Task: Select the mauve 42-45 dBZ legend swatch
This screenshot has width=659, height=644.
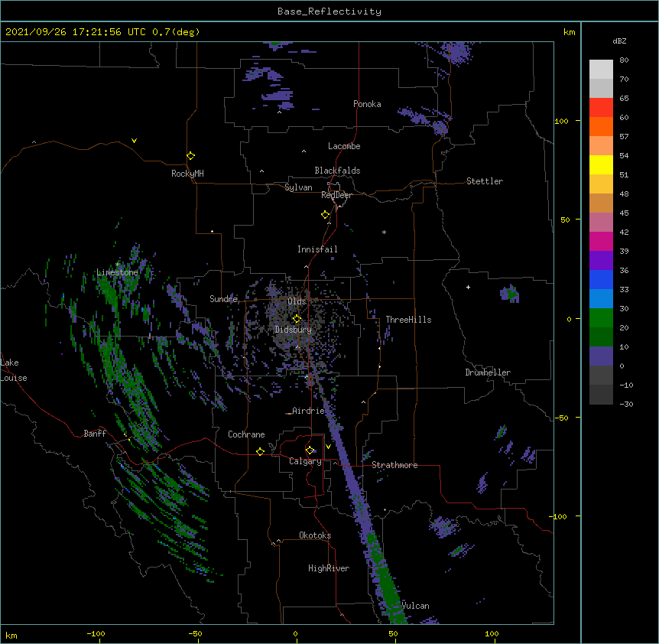Action: (601, 223)
